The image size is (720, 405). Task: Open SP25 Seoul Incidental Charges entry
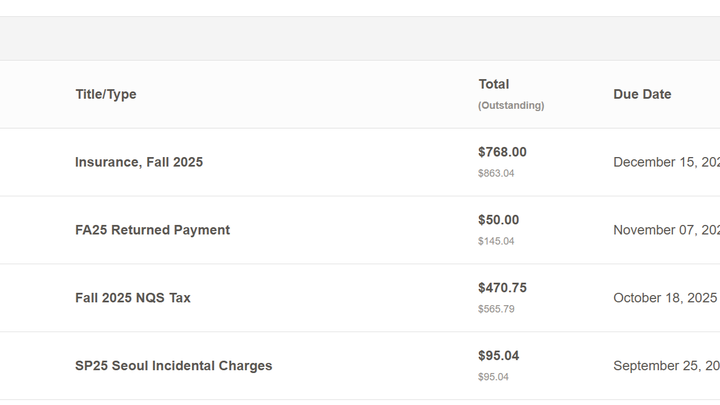click(x=173, y=366)
